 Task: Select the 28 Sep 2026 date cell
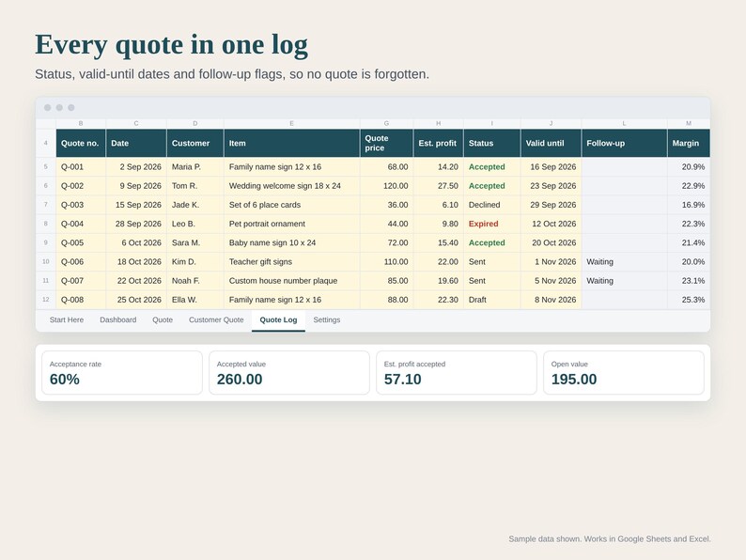pos(136,225)
